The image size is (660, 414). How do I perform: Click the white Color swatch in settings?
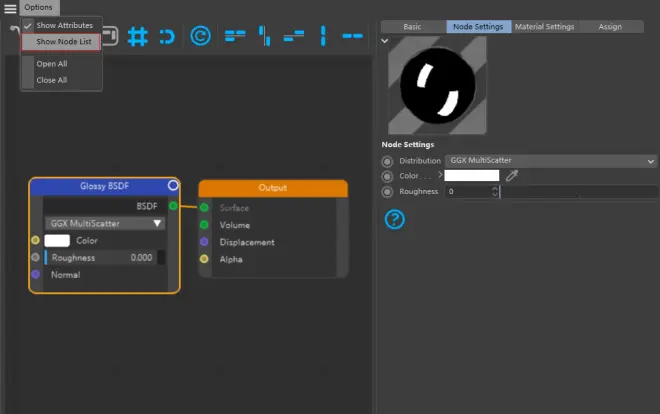click(472, 175)
